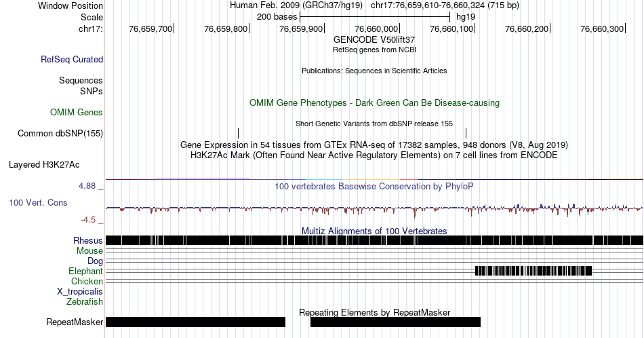
Task: Click the H3K27Ac Mark ENCODE track title
Action: (374, 155)
